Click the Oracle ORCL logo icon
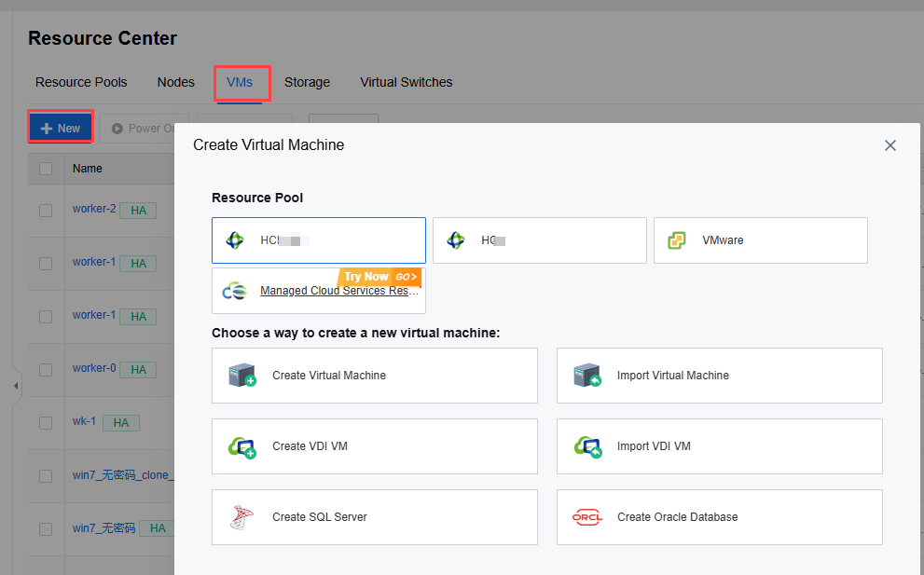924x575 pixels. point(587,517)
